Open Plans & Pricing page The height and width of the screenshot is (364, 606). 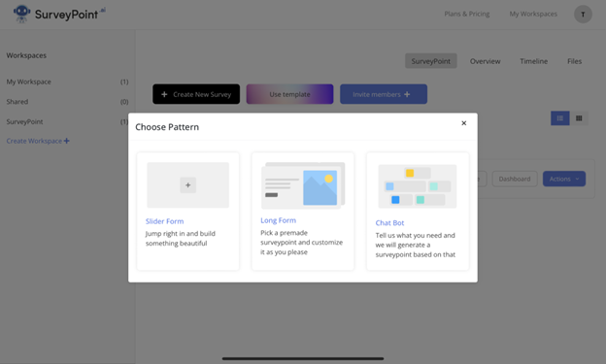coord(467,14)
